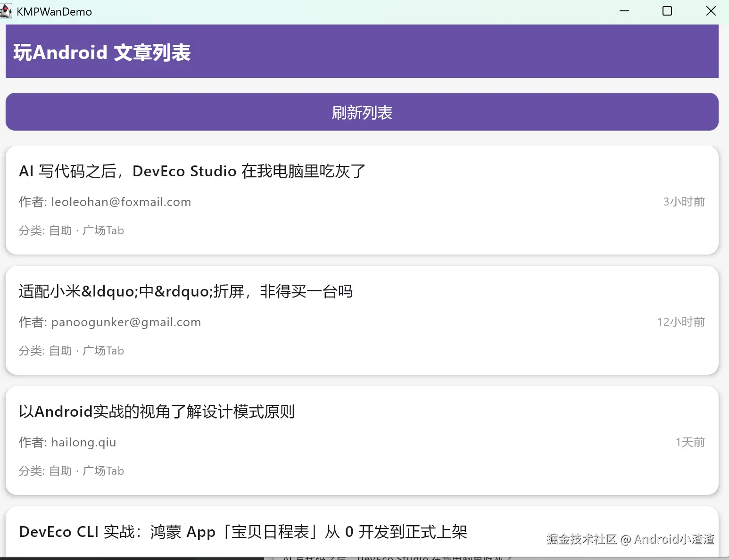The width and height of the screenshot is (729, 560).
Task: Open article about DevEco Studio 吃灰了
Action: click(x=192, y=171)
